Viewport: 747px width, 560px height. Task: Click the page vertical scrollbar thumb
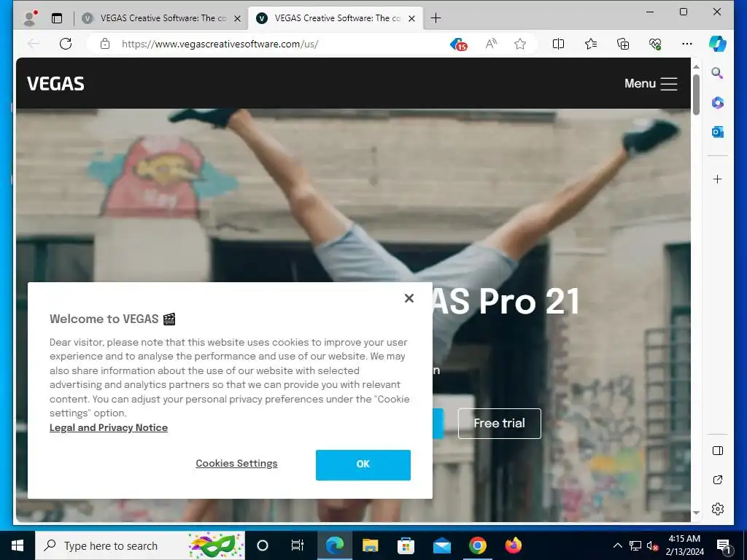click(x=696, y=94)
